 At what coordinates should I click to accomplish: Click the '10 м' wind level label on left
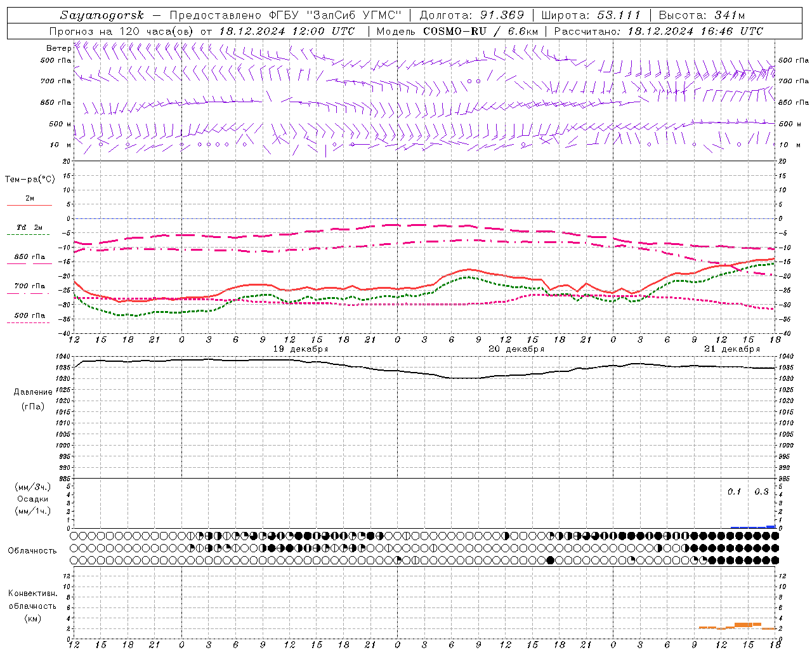pos(61,145)
